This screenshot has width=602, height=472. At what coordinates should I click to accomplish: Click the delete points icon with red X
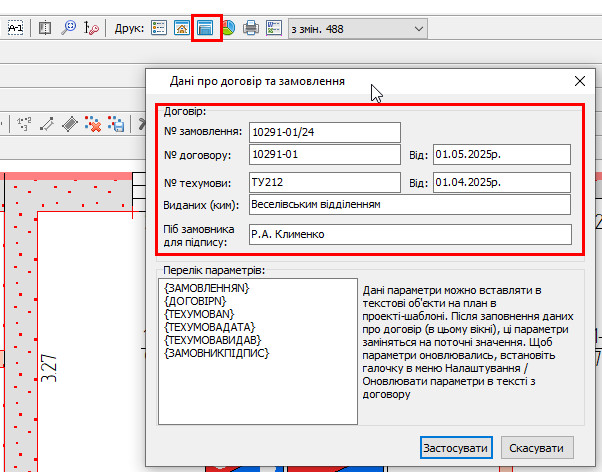93,124
